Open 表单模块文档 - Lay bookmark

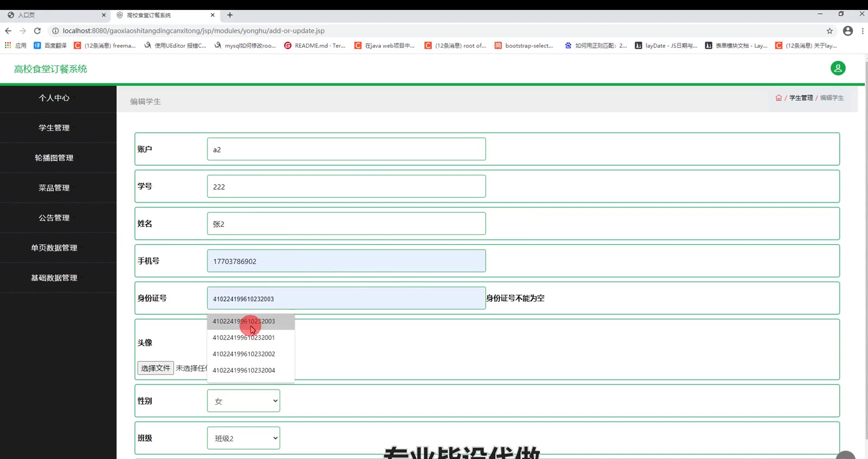(x=736, y=46)
